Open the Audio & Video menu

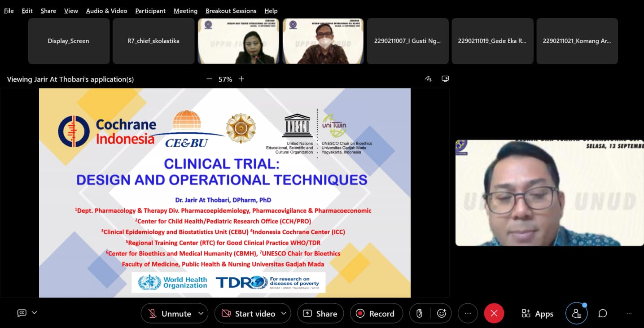tap(106, 11)
